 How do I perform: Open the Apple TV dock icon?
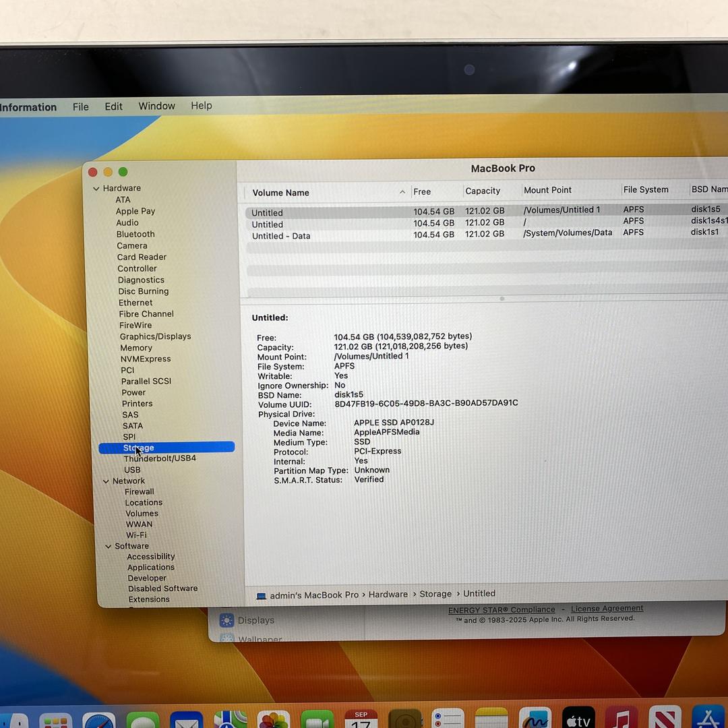point(578,720)
